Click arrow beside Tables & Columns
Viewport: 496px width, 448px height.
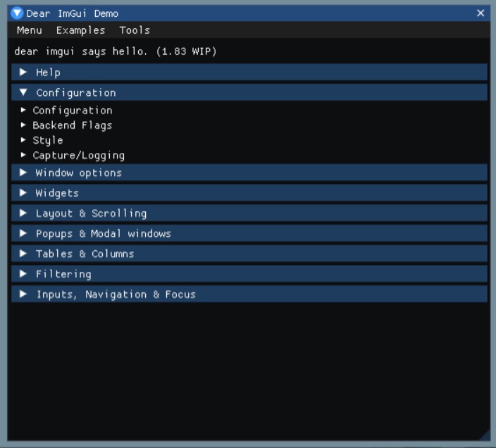coord(23,254)
